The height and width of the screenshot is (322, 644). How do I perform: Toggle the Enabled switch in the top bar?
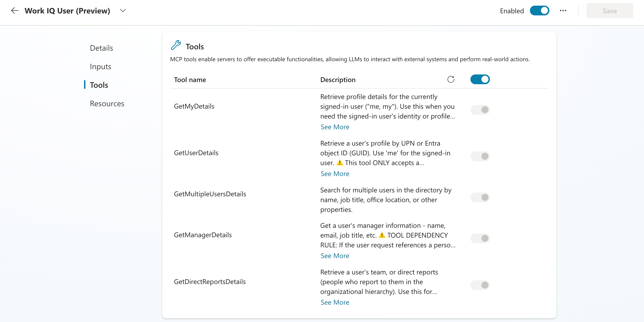(539, 11)
